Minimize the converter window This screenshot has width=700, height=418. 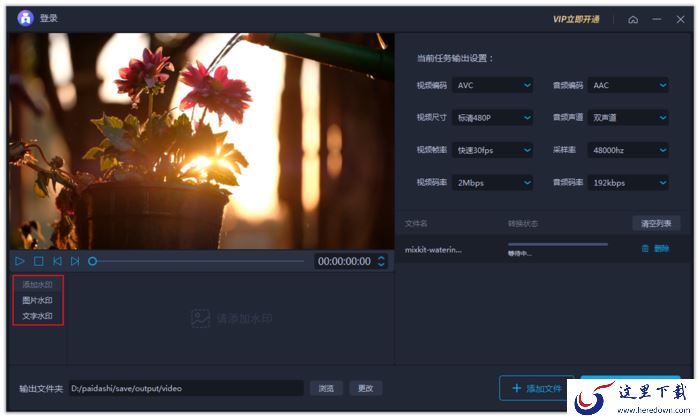(657, 19)
